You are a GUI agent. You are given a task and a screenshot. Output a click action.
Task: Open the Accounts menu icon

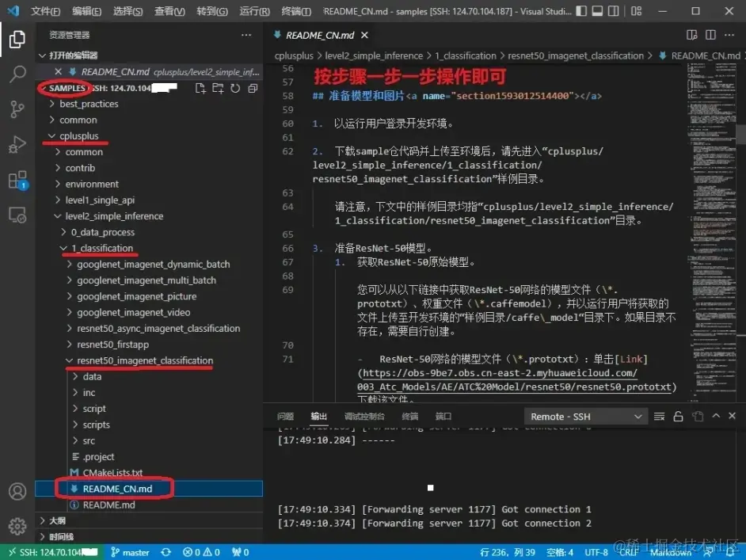tap(17, 491)
